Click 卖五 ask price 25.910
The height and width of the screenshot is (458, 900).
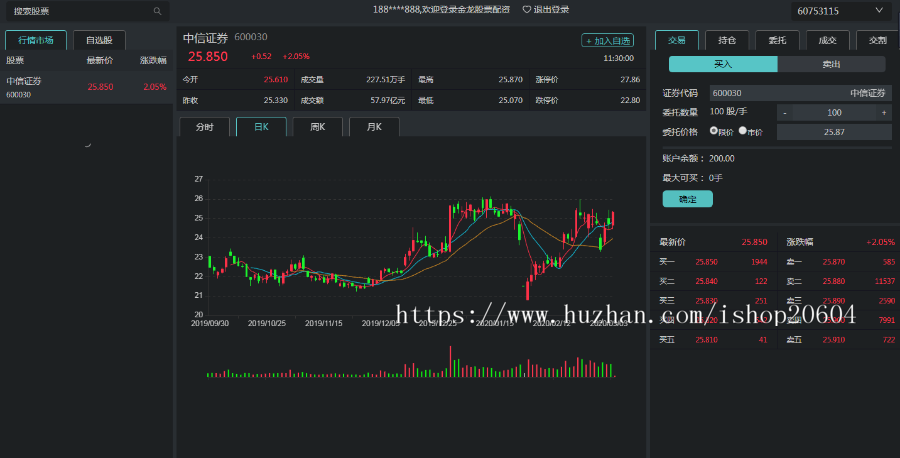click(833, 340)
